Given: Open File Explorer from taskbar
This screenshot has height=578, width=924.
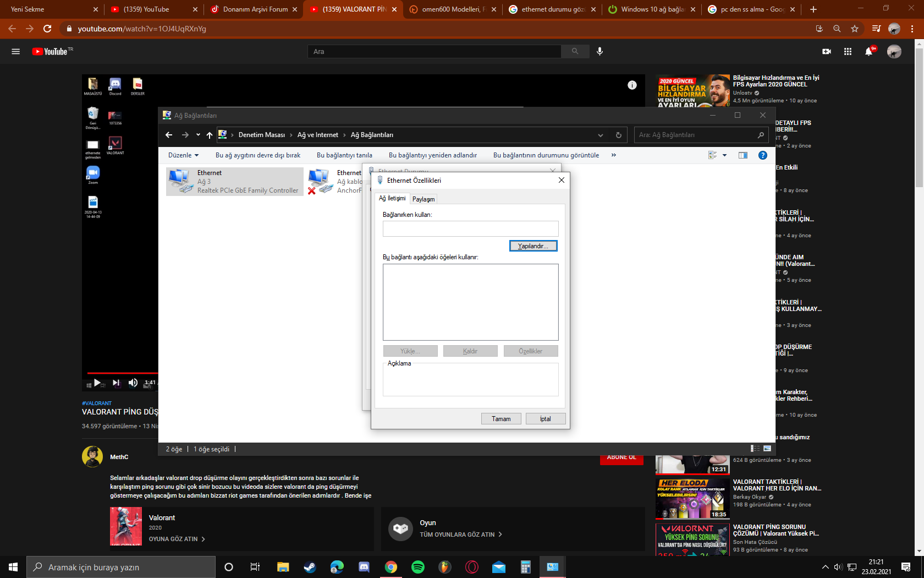Looking at the screenshot, I should coord(283,567).
